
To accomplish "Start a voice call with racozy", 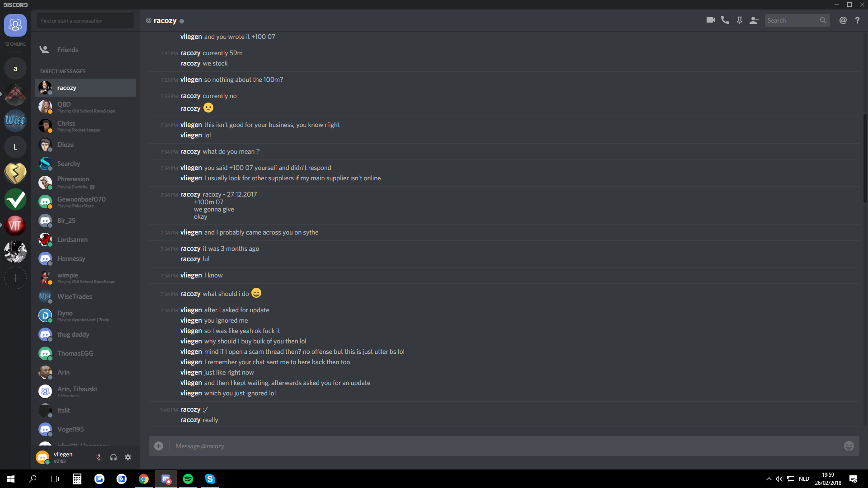I will click(x=725, y=20).
